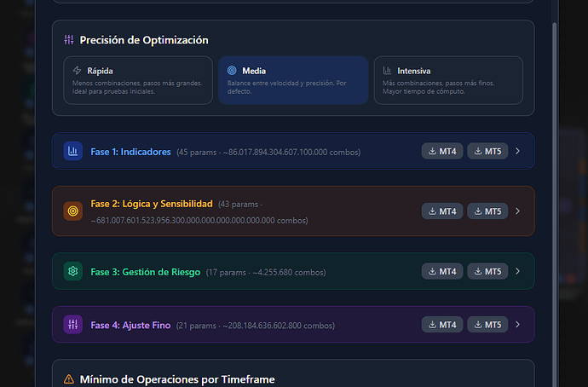The height and width of the screenshot is (387, 588).
Task: Click the '43 params' text in Fase 2
Action: tap(238, 205)
